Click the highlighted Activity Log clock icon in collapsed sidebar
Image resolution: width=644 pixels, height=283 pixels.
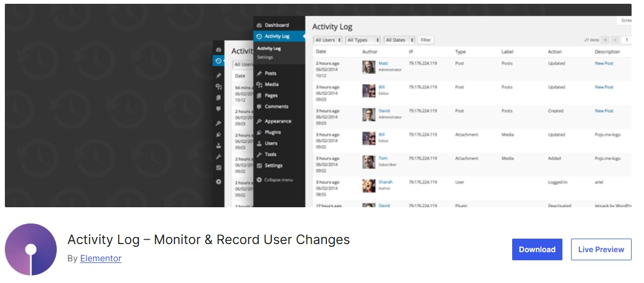(x=218, y=61)
